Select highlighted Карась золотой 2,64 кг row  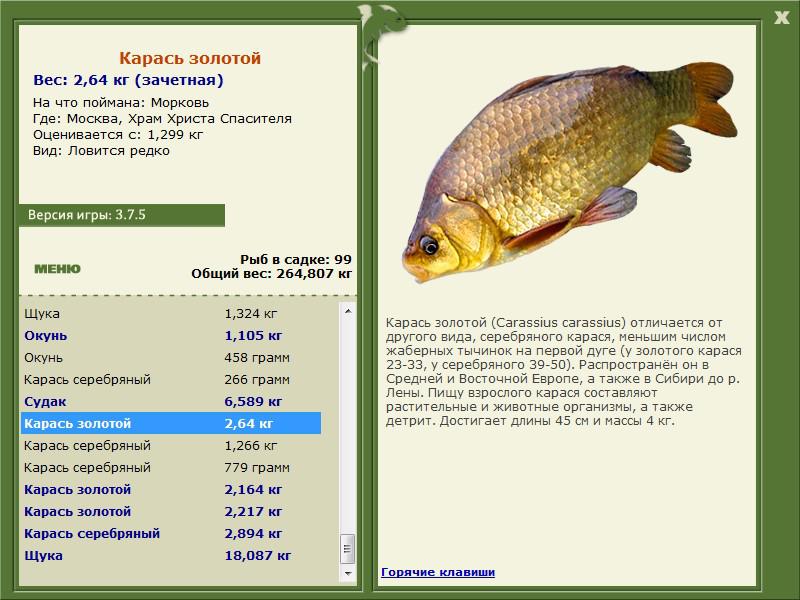(171, 423)
